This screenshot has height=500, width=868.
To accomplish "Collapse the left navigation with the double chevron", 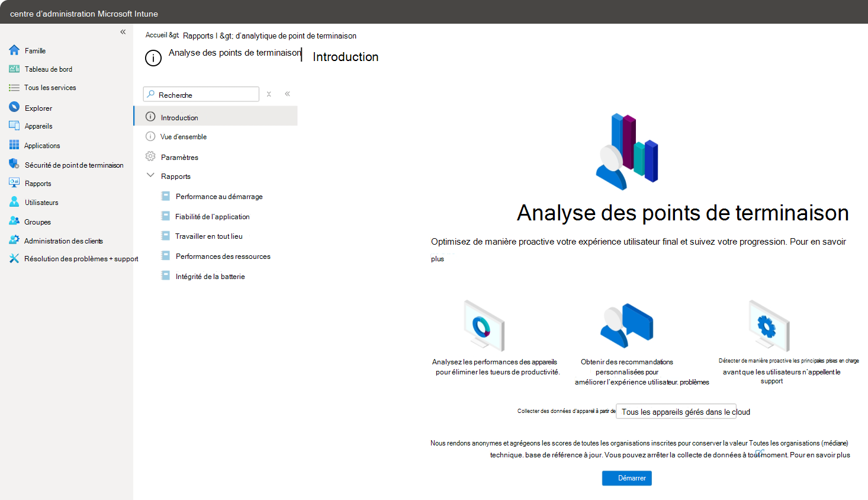I will 123,32.
